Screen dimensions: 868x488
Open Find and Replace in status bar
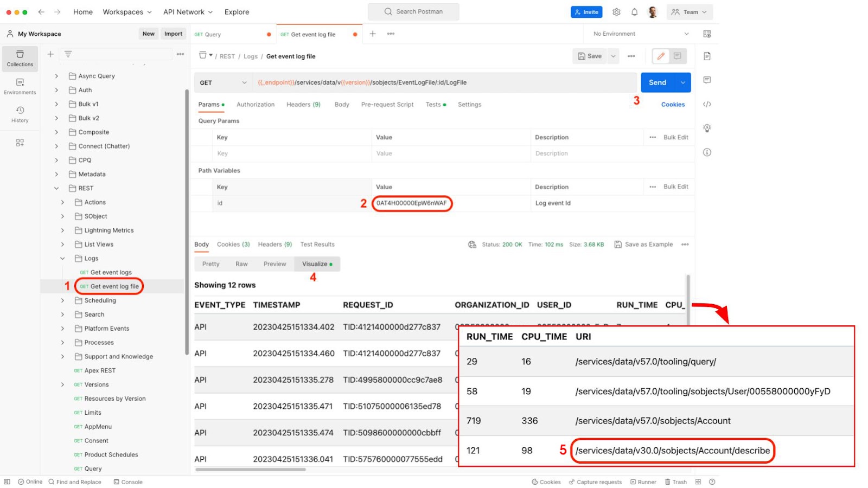click(75, 481)
